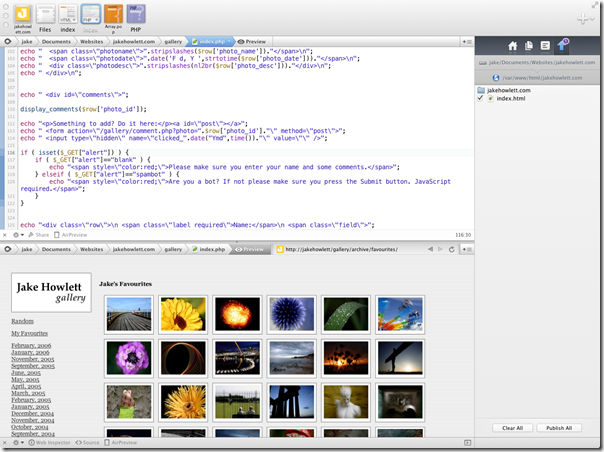Click the preview split-pane add button
Viewport: 604px width, 452px height.
pyautogui.click(x=467, y=249)
